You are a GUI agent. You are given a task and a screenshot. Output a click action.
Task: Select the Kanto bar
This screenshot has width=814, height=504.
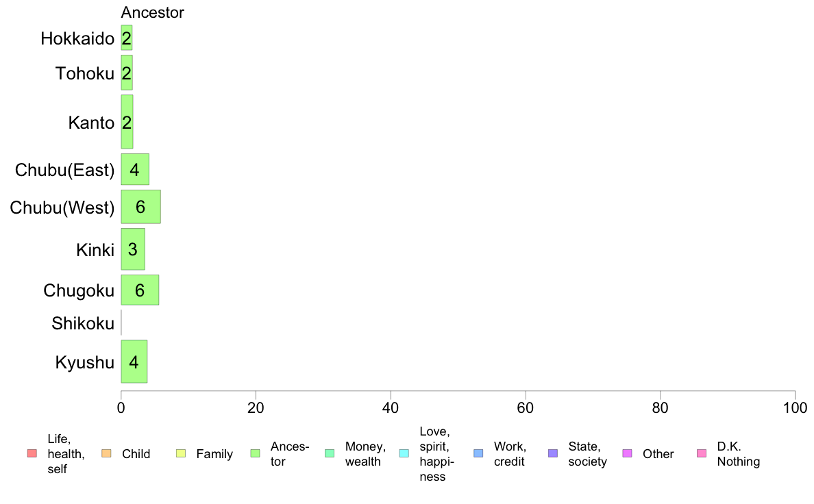coord(127,123)
